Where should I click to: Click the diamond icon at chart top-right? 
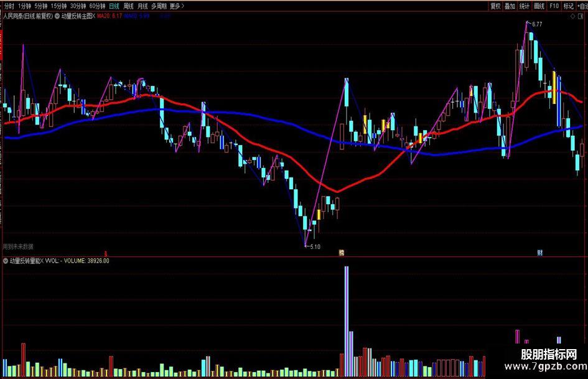(x=572, y=17)
